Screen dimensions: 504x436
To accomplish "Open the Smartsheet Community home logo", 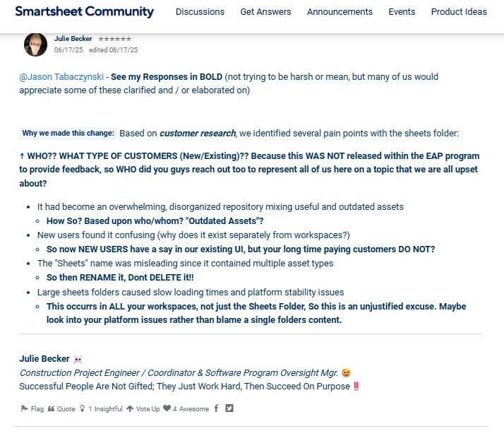I will pos(84,11).
